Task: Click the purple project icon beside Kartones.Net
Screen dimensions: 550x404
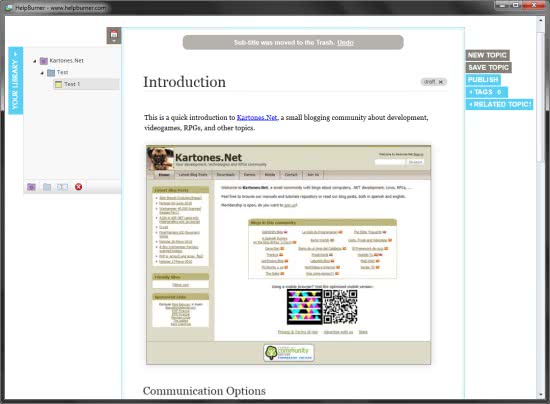Action: pyautogui.click(x=43, y=61)
